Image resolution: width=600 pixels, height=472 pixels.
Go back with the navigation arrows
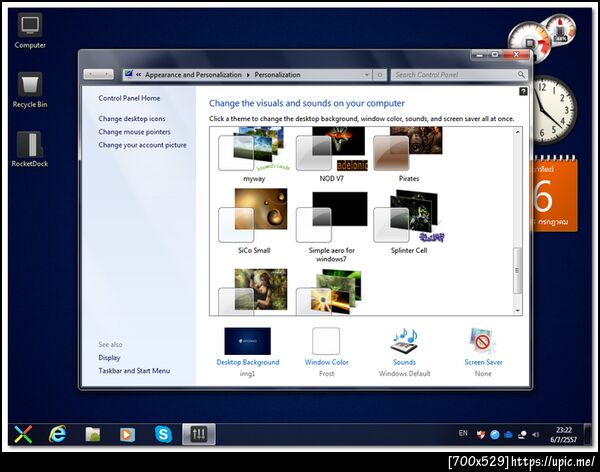[x=91, y=74]
